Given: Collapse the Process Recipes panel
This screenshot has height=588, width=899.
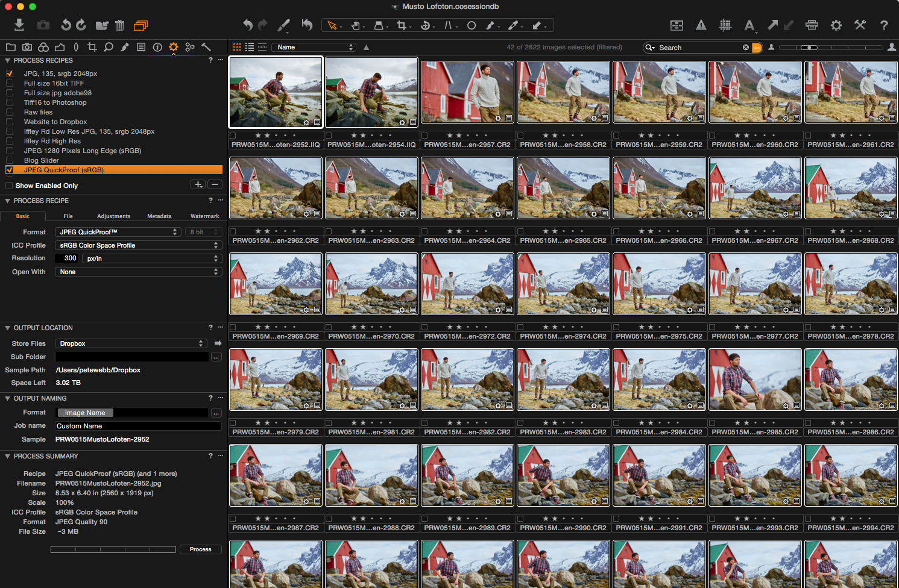Looking at the screenshot, I should pos(7,60).
